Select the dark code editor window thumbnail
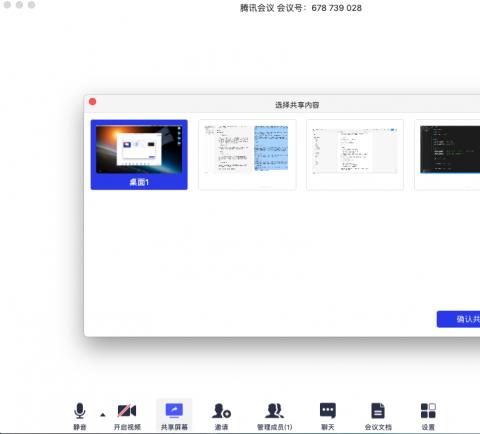Viewport: 480px width, 434px height. click(448, 155)
